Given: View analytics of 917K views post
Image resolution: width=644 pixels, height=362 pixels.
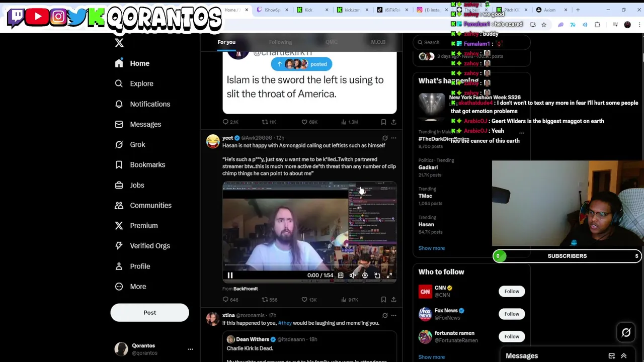Looking at the screenshot, I should tap(349, 300).
